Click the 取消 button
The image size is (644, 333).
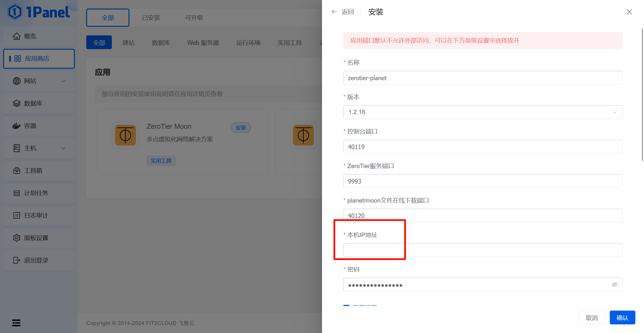click(x=591, y=318)
